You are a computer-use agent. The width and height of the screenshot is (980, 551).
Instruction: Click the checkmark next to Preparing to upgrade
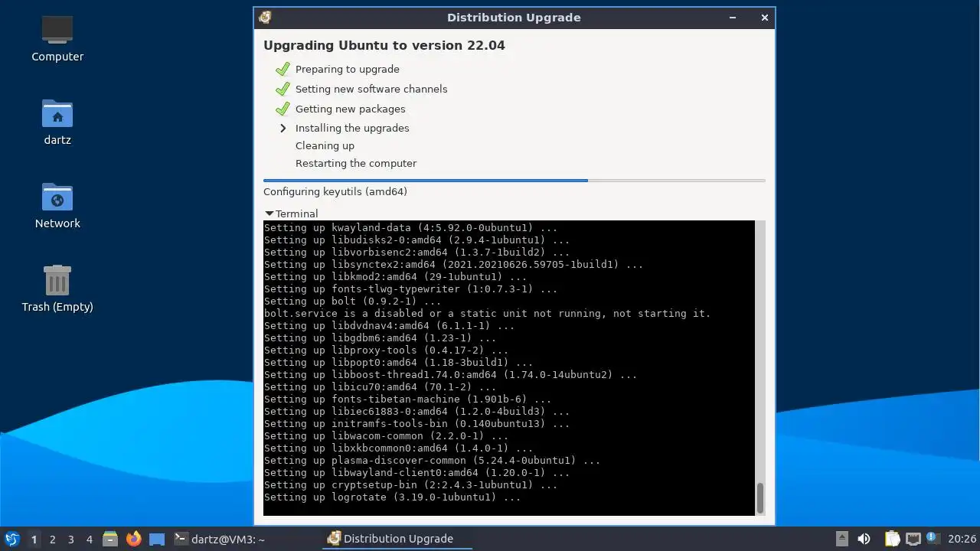(283, 69)
